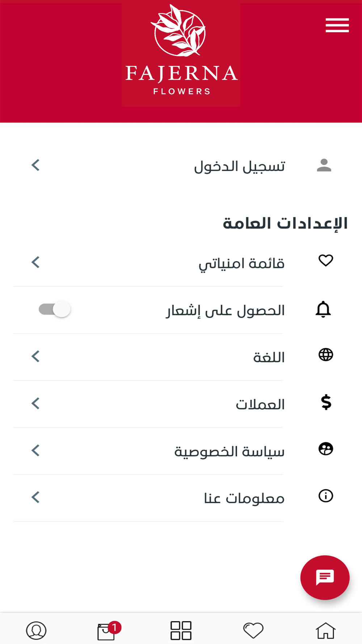Open the wishlist heart tab in bottom bar

(x=253, y=631)
